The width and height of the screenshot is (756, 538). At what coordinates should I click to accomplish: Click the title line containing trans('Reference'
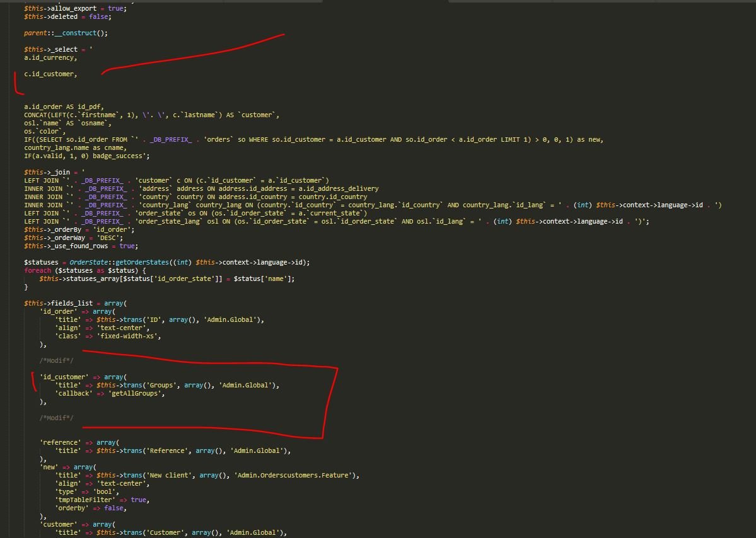click(x=173, y=451)
